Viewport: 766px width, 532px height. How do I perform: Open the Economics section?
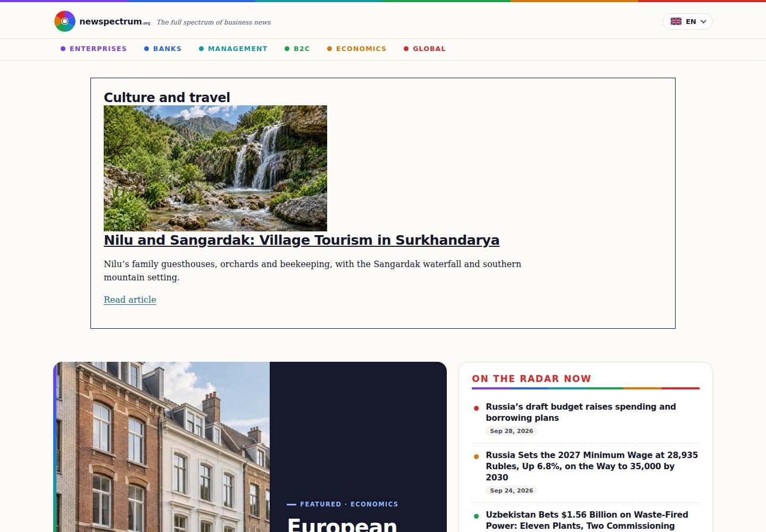pos(356,48)
